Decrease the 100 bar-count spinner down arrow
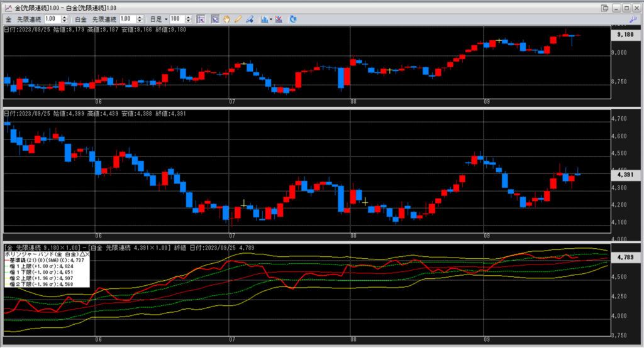Image resolution: width=644 pixels, height=348 pixels. tap(189, 21)
